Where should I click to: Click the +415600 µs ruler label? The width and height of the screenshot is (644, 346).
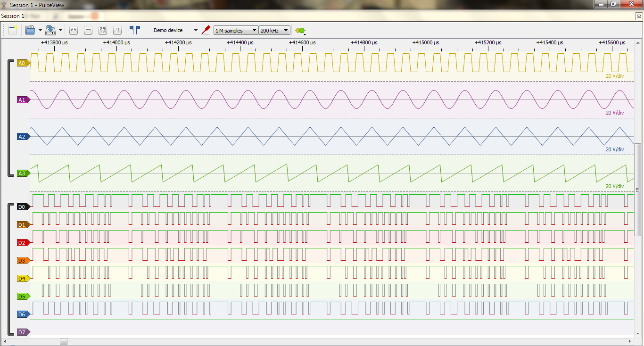[611, 42]
